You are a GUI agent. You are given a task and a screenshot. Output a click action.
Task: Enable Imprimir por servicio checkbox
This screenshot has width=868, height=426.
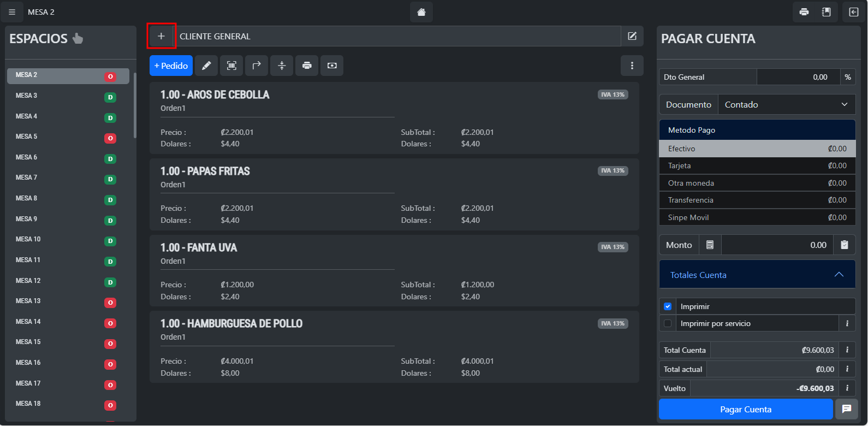[668, 323]
